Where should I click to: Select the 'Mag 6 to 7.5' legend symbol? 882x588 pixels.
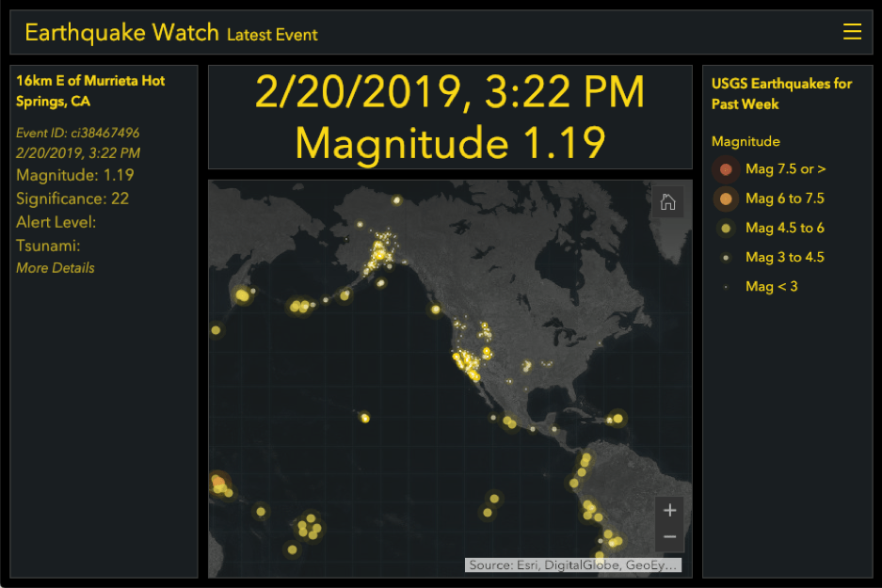coord(725,199)
